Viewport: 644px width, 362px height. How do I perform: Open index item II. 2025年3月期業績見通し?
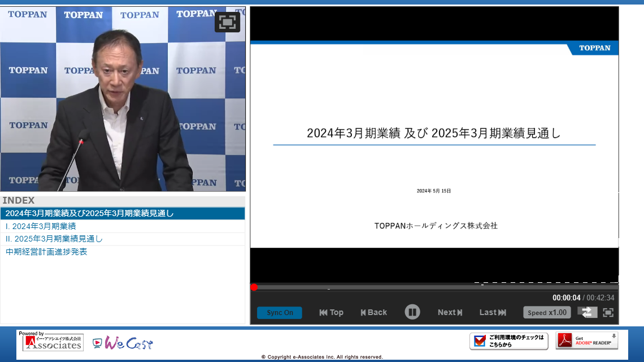(54, 239)
